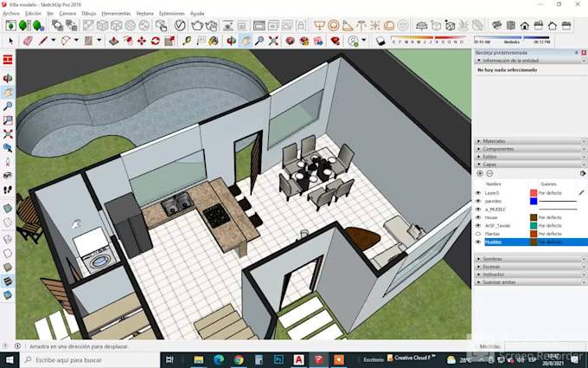Hide the Muebles layer

click(478, 242)
